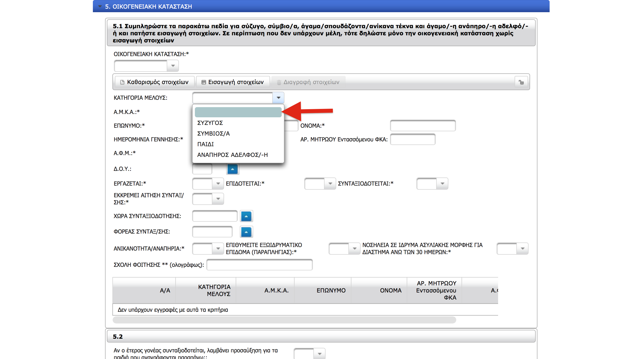The height and width of the screenshot is (359, 644).
Task: Select ΣΥΜΒΙΟΣ/Α option in list
Action: 213,134
